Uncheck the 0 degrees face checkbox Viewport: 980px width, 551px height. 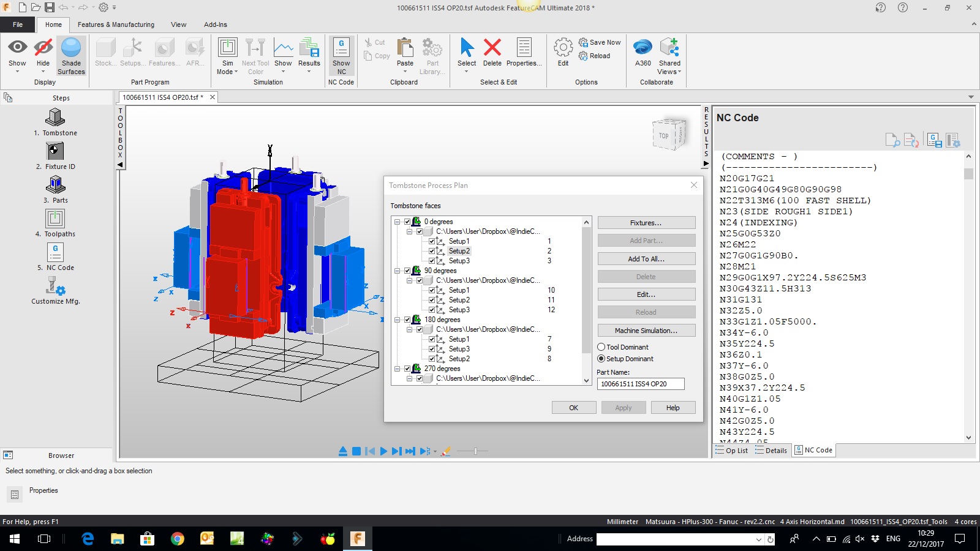pyautogui.click(x=407, y=222)
